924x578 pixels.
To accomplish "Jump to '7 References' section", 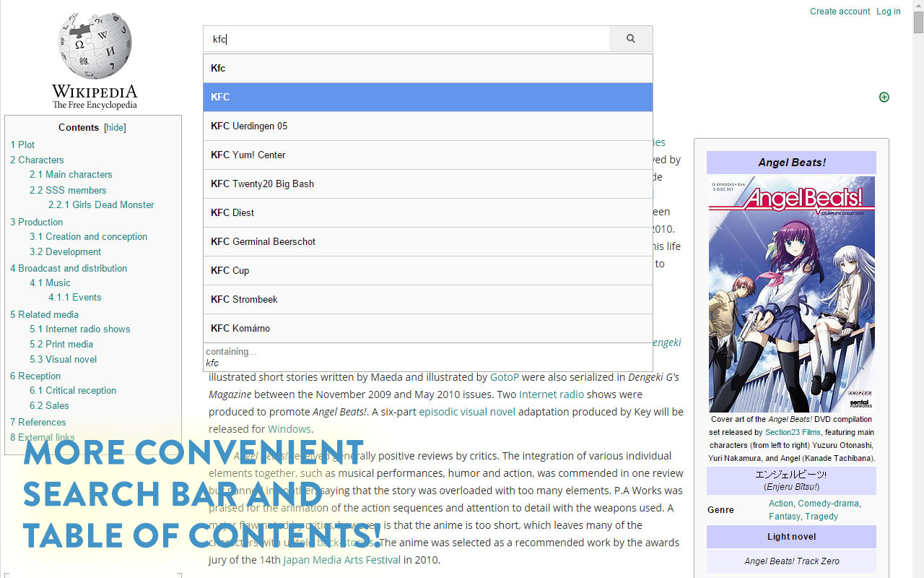I will 38,422.
